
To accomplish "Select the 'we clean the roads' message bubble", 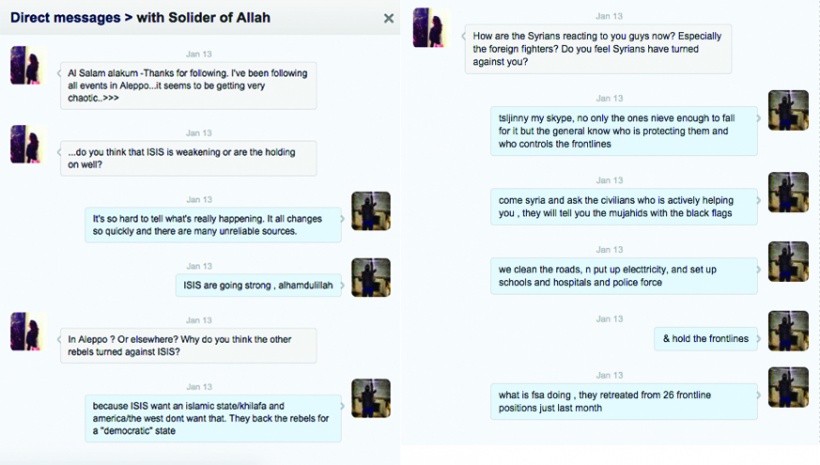I will click(624, 276).
